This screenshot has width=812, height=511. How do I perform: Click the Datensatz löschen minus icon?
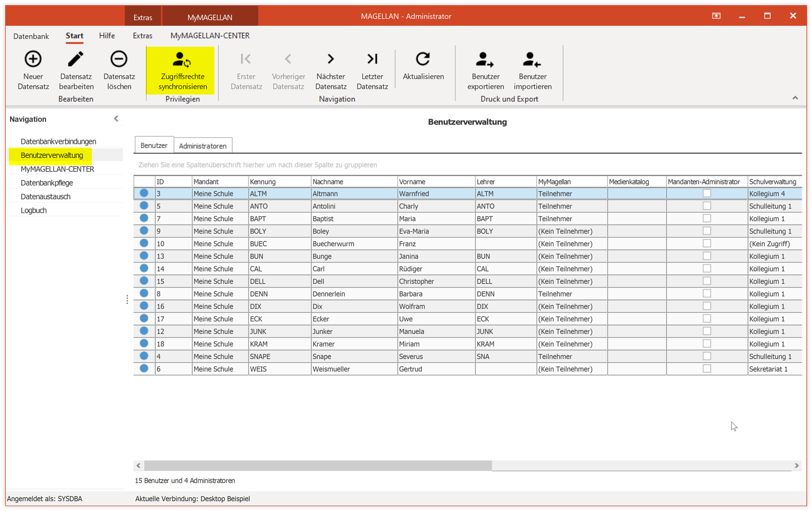tap(119, 59)
